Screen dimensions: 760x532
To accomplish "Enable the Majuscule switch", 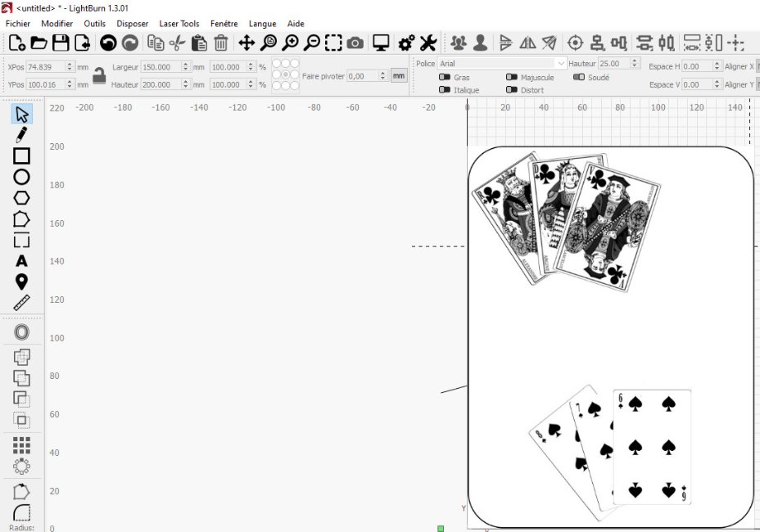I will 511,77.
